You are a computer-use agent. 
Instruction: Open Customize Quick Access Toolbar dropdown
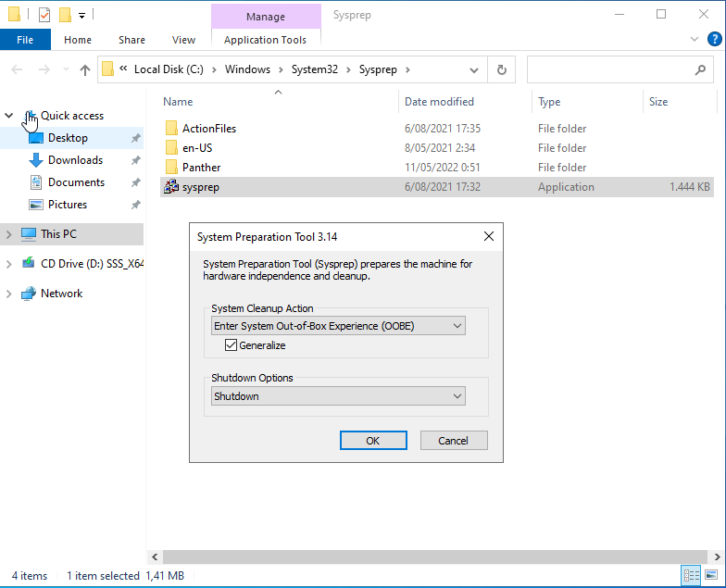point(81,16)
